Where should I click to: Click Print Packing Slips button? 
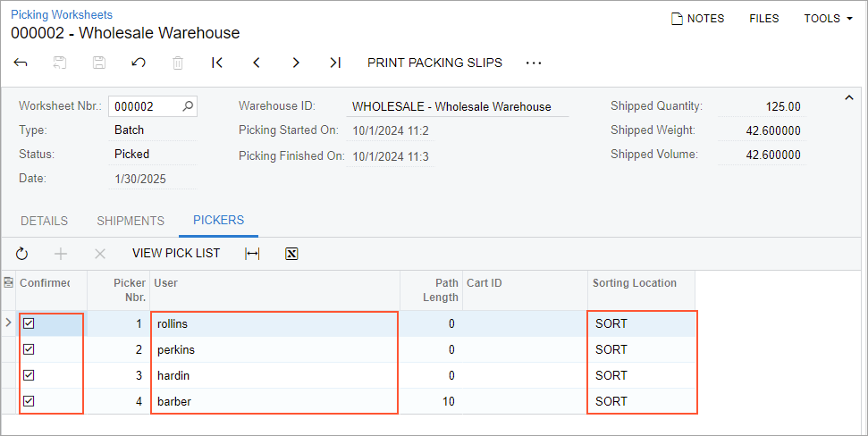tap(434, 63)
